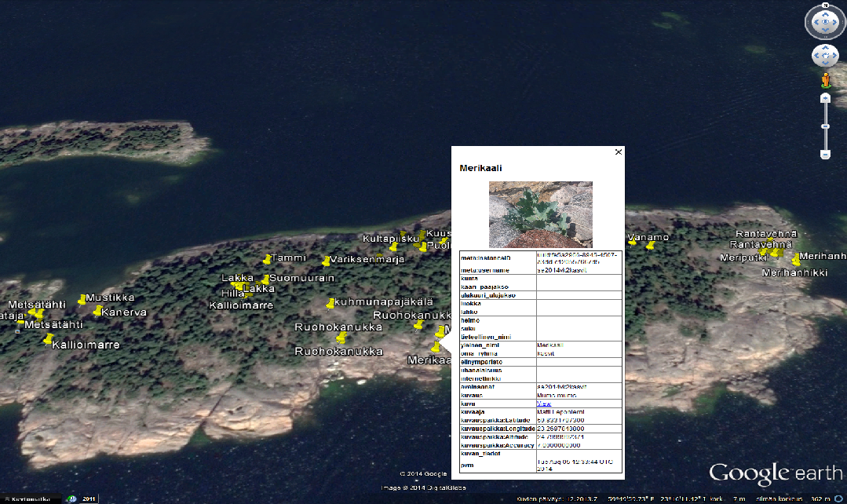
Task: Select the Mustikka yellow pushpin
Action: click(x=82, y=300)
